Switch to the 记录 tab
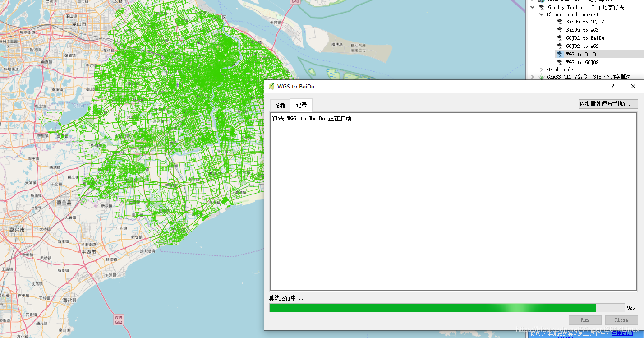The height and width of the screenshot is (338, 644). pyautogui.click(x=301, y=105)
